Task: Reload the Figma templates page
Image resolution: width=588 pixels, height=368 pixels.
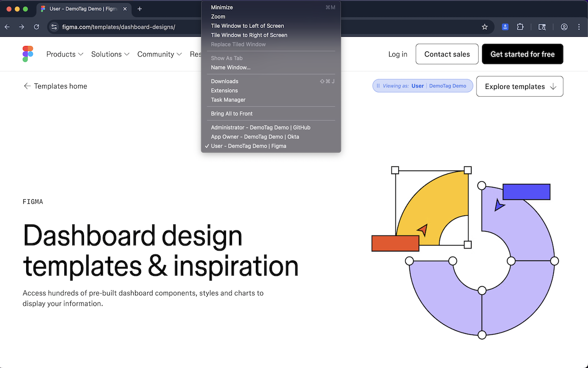Action: (37, 27)
